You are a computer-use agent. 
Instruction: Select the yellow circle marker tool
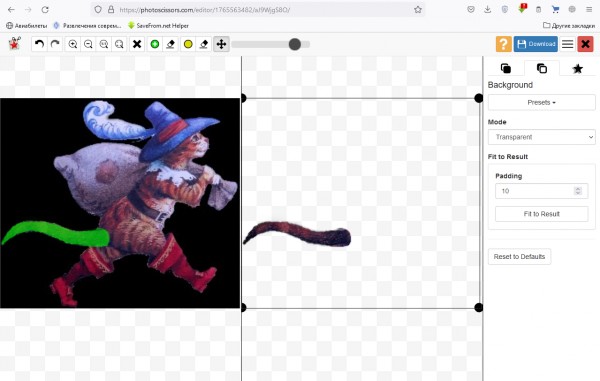point(188,44)
